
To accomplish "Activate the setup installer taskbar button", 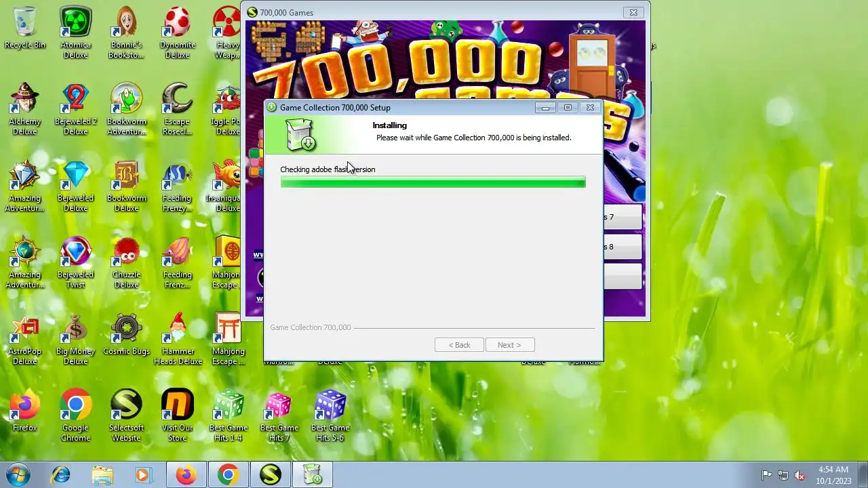I will tap(313, 475).
